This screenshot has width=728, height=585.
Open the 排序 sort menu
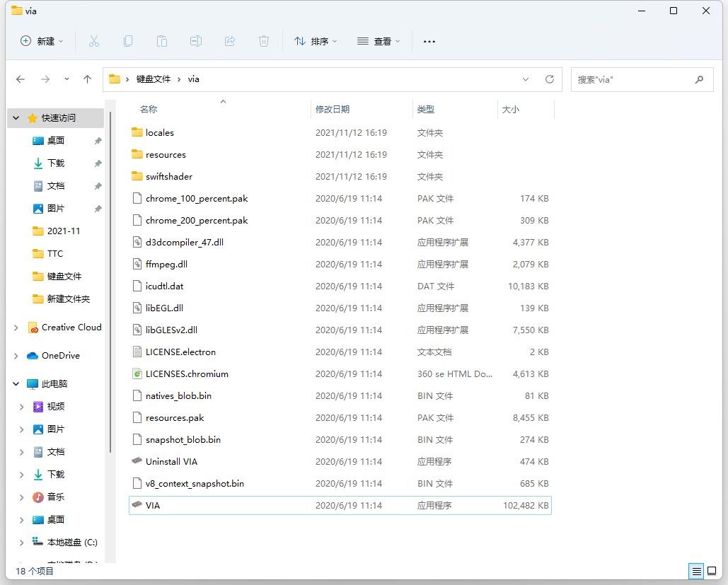pos(316,41)
